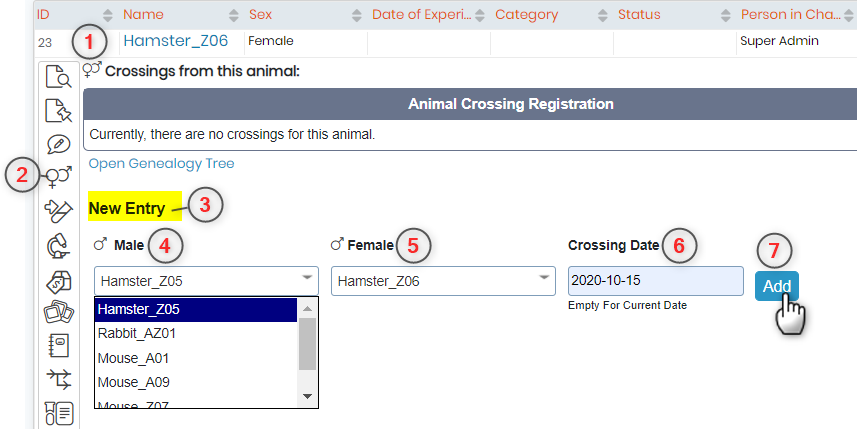The height and width of the screenshot is (429, 857).
Task: Open the notebook sidebar icon
Action: pyautogui.click(x=58, y=345)
